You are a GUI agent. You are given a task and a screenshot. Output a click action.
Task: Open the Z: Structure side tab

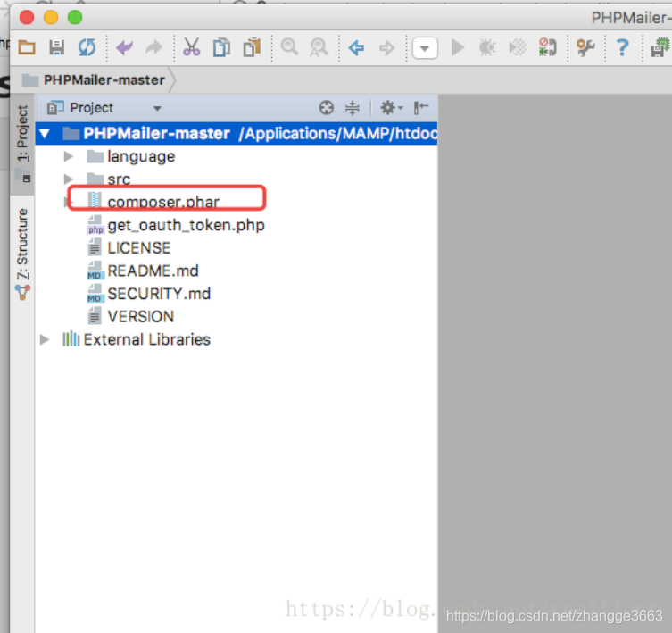[x=22, y=253]
